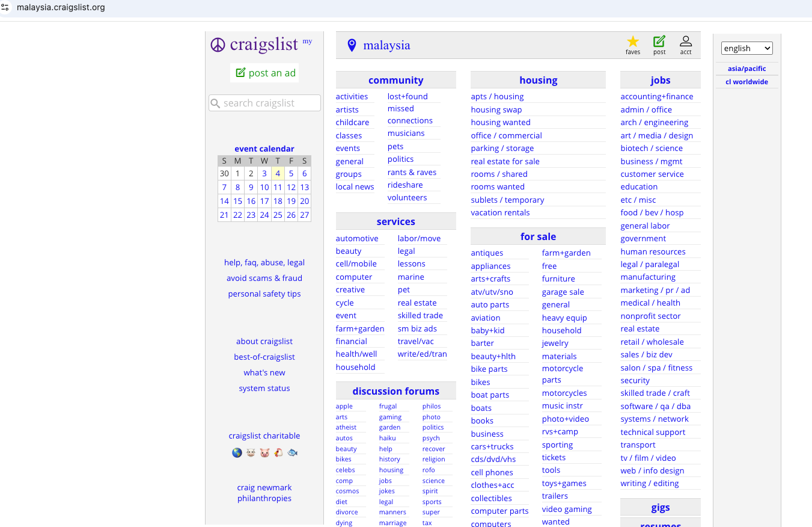The height and width of the screenshot is (527, 812).
Task: Click the post an ad button
Action: (x=264, y=73)
